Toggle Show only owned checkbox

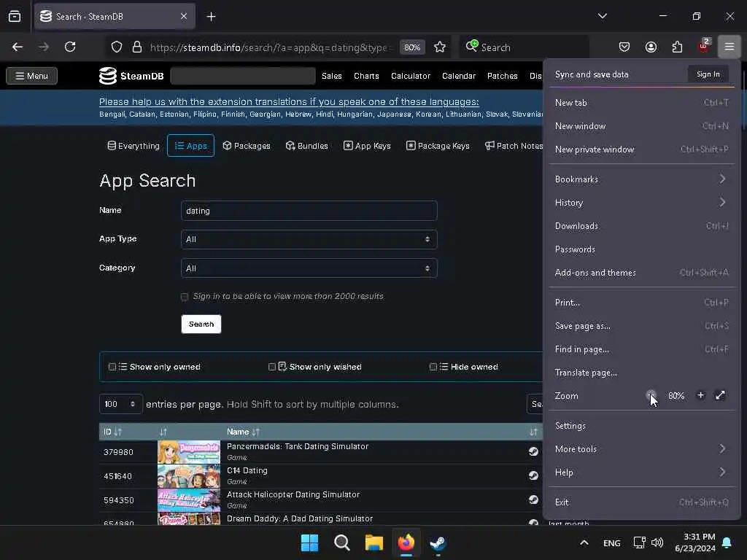point(112,367)
